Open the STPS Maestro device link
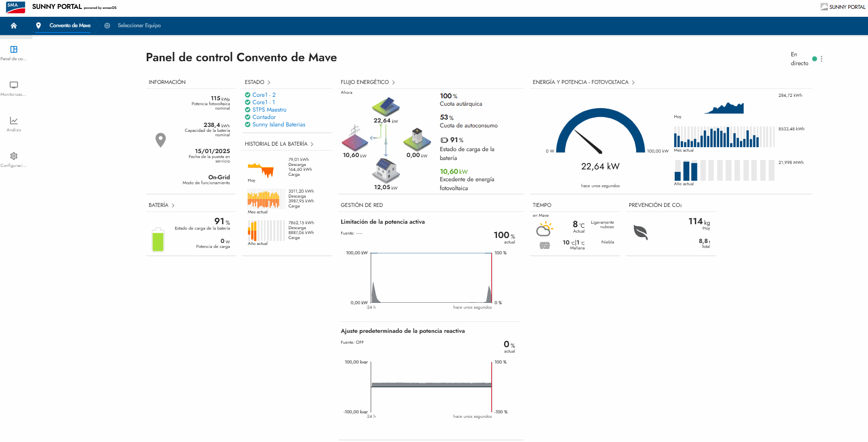The width and height of the screenshot is (868, 442). [269, 110]
